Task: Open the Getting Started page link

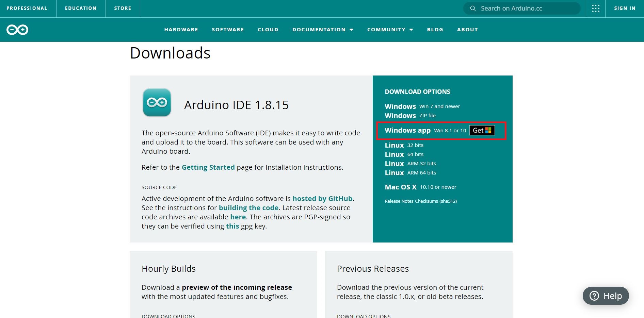Action: 208,167
